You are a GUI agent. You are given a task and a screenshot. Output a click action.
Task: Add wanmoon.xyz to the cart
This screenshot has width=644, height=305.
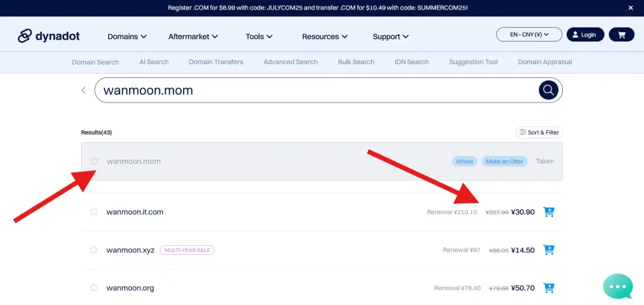[548, 250]
